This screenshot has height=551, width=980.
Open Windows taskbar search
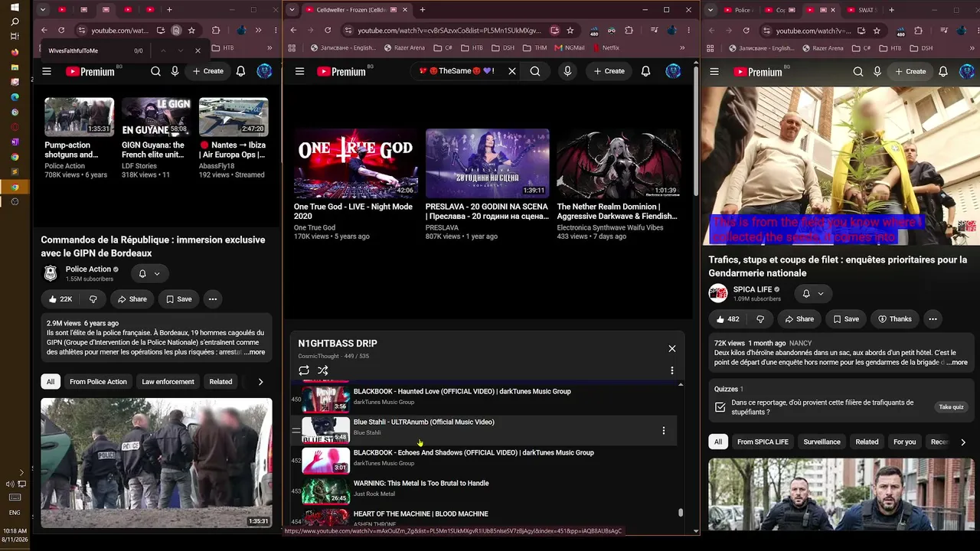click(x=15, y=22)
